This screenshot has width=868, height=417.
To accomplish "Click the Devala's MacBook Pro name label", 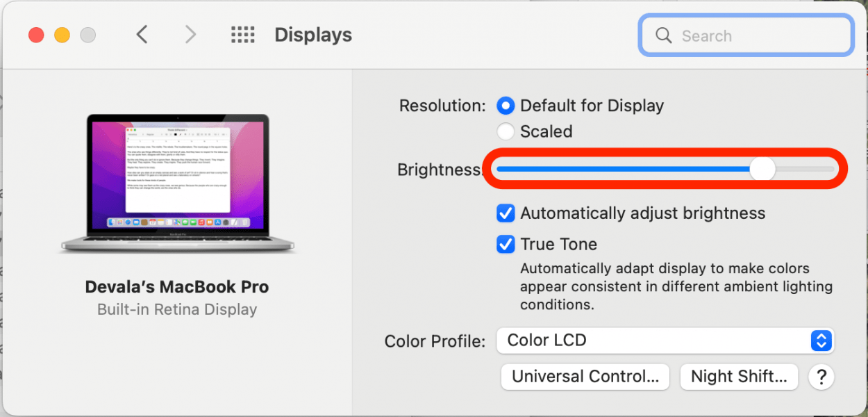I will click(x=177, y=287).
